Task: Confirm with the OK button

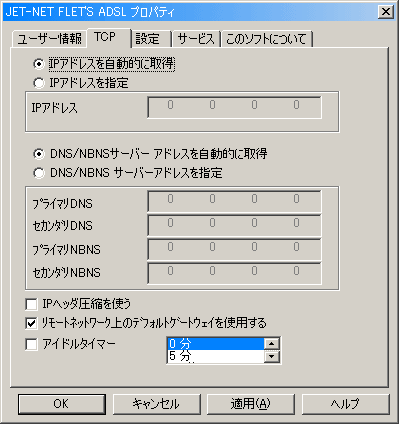Action: (x=62, y=404)
